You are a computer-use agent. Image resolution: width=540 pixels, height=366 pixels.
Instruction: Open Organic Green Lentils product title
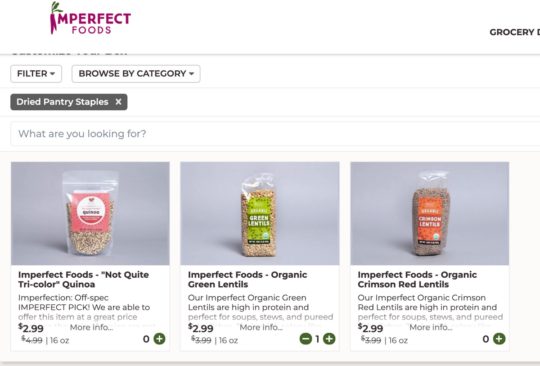point(247,280)
